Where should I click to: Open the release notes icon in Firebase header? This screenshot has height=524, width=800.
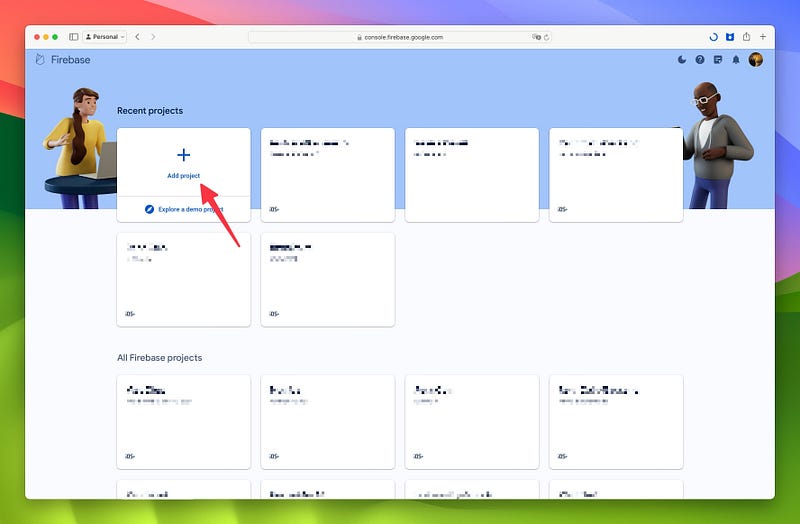point(718,60)
